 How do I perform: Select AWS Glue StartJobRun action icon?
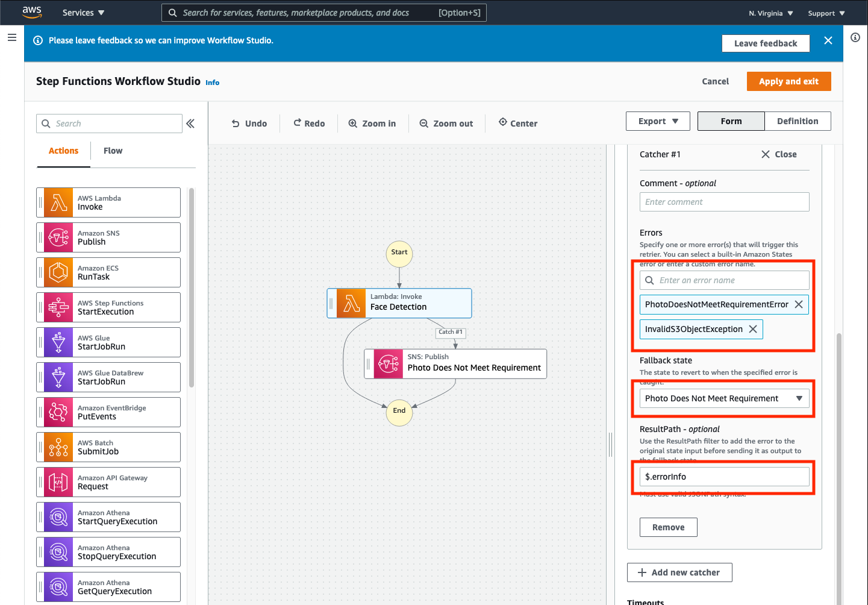[58, 342]
